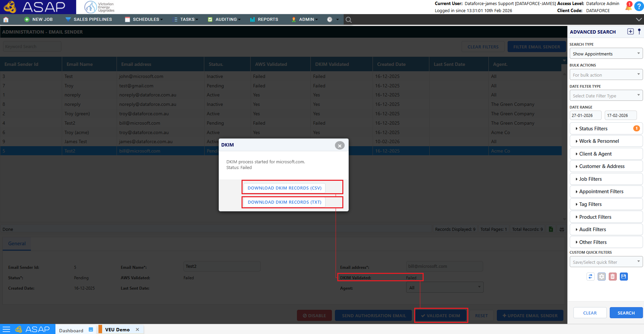Click the refresh quick filter icon
Image resolution: width=644 pixels, height=334 pixels.
click(591, 277)
